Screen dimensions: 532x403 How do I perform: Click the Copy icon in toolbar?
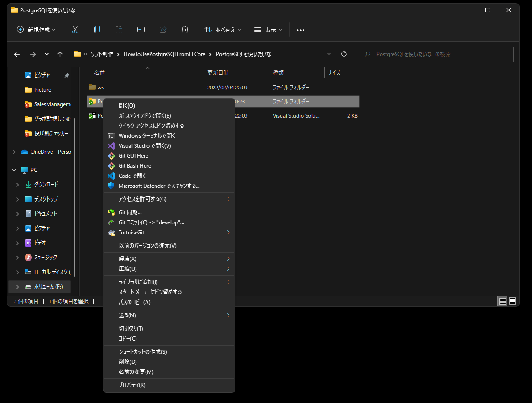coord(97,30)
